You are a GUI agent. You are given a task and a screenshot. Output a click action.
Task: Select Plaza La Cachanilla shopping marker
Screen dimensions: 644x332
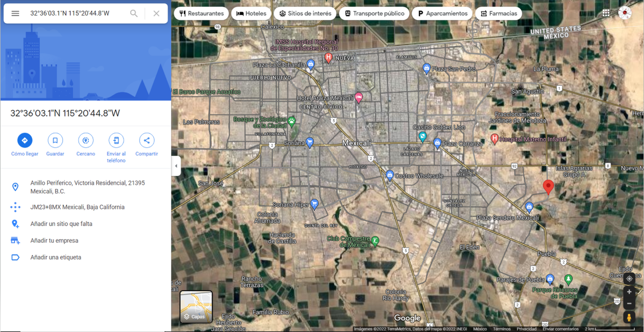click(x=311, y=65)
